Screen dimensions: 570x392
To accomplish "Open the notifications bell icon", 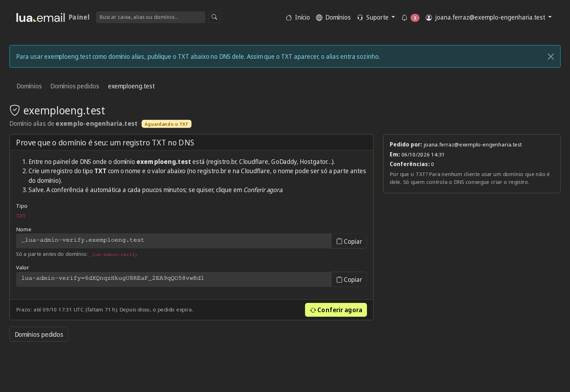I will click(x=404, y=17).
